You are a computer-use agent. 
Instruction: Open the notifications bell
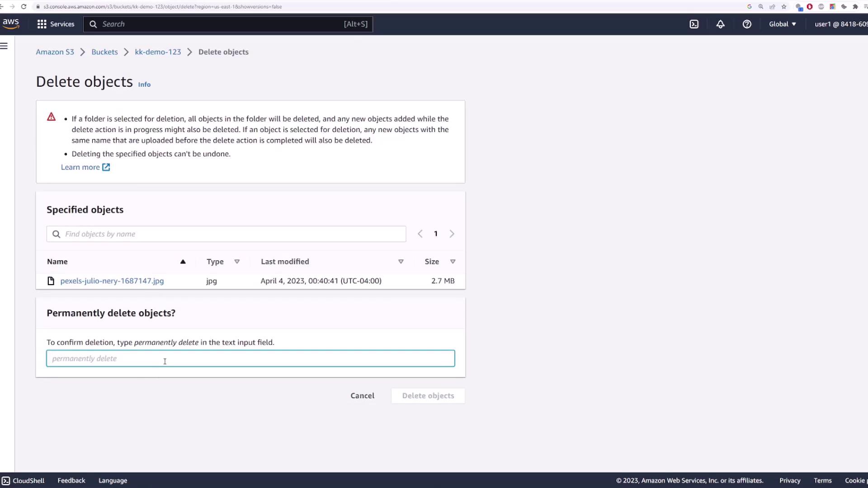[720, 24]
